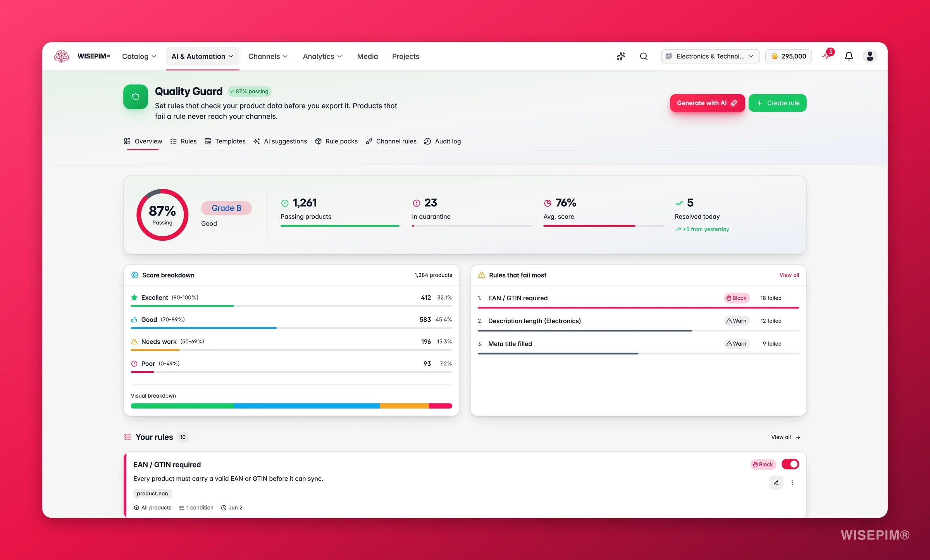
Task: Open the notifications bell icon
Action: [x=849, y=56]
